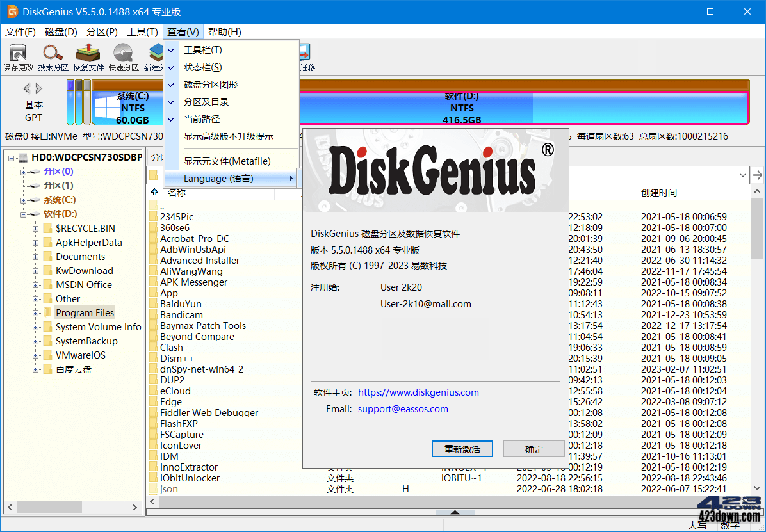Click the 搜索分区 (Search Partition) magnifier icon
Viewport: 766px width, 532px height.
point(53,52)
